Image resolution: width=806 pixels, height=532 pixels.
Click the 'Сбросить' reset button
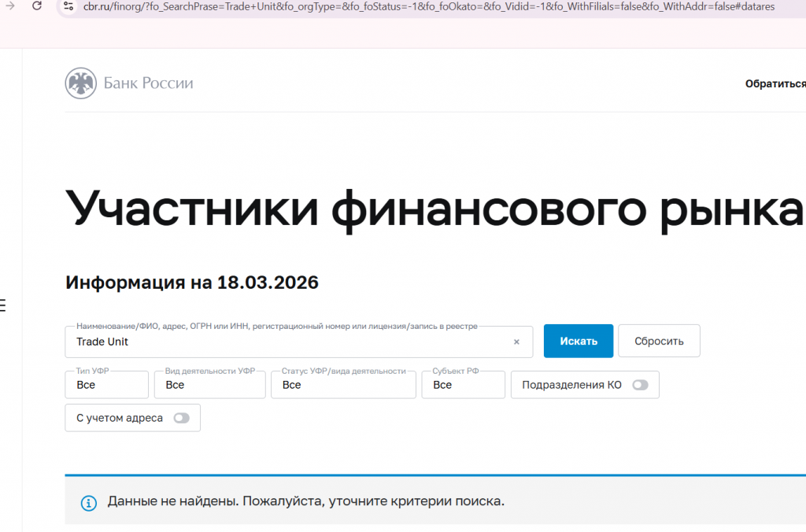pos(659,340)
